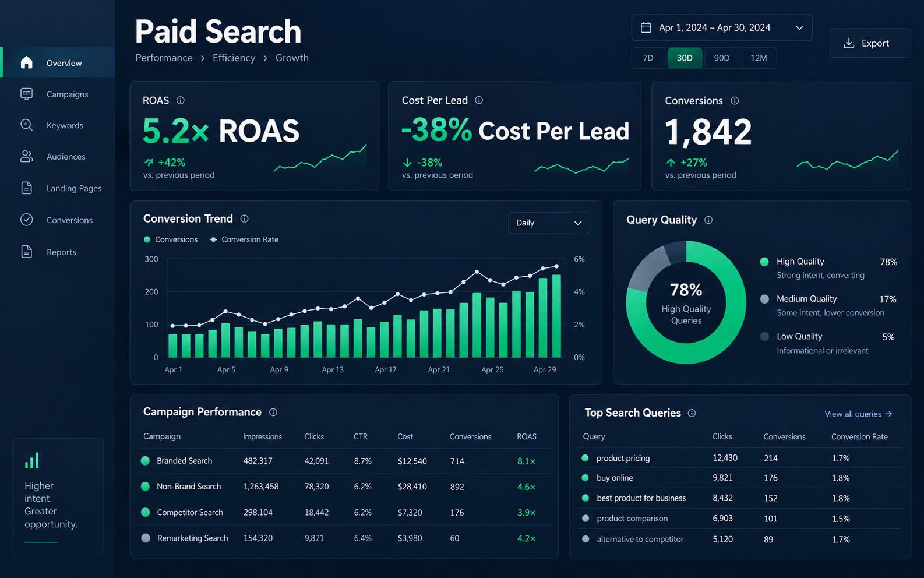
Task: Click the chevron after Efficiency breadcrumb
Action: coord(265,58)
